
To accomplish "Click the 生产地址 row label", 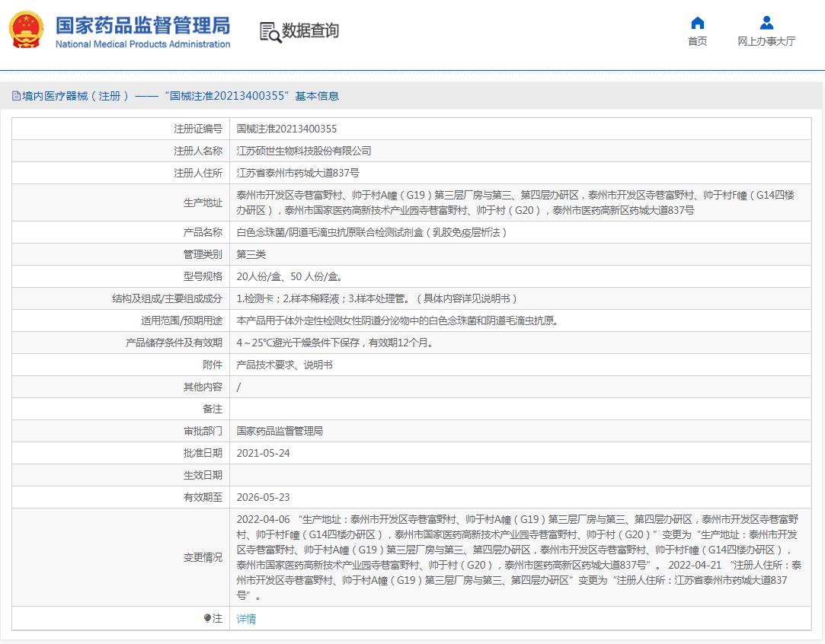I will [x=203, y=202].
